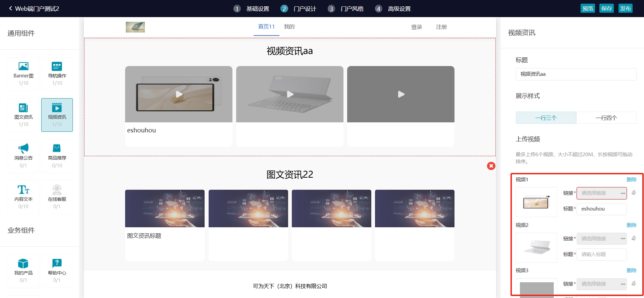
Task: Add the 导航操作 component
Action: click(x=57, y=74)
